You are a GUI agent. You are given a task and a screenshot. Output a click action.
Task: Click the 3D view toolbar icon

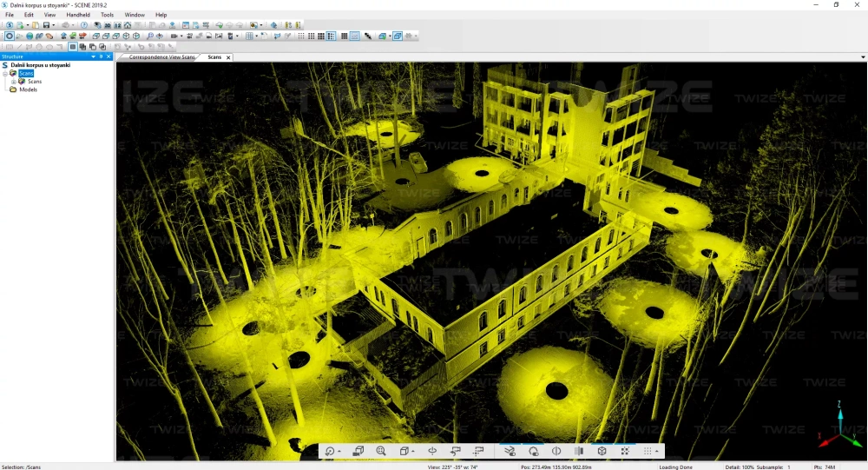(x=107, y=25)
